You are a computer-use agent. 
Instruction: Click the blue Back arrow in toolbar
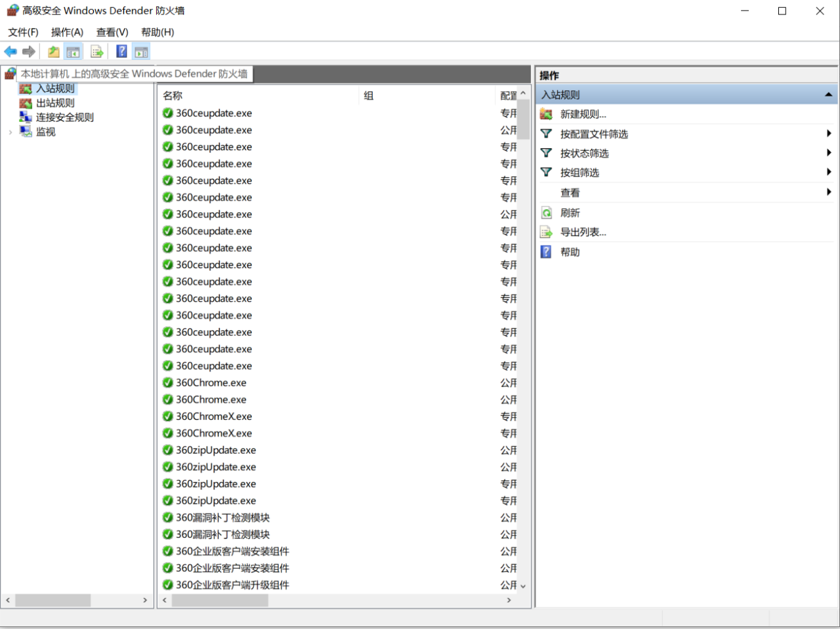(x=10, y=52)
